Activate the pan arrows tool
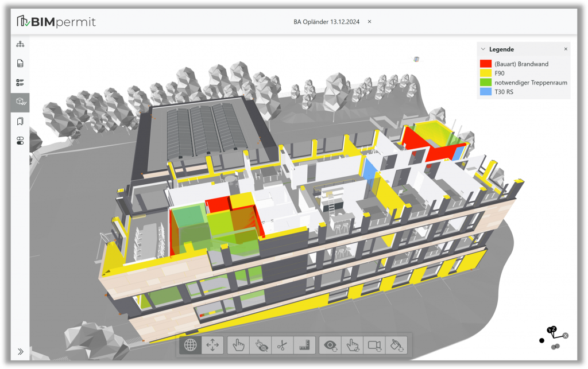 (x=212, y=345)
